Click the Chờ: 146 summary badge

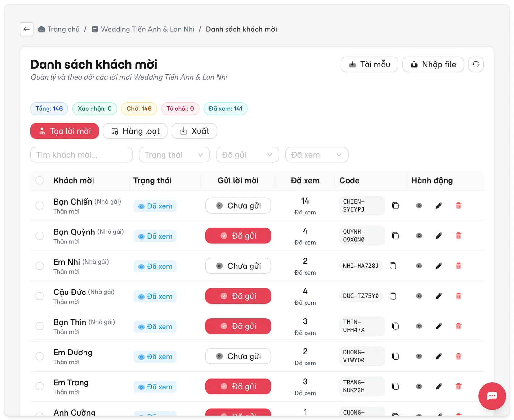click(x=139, y=109)
